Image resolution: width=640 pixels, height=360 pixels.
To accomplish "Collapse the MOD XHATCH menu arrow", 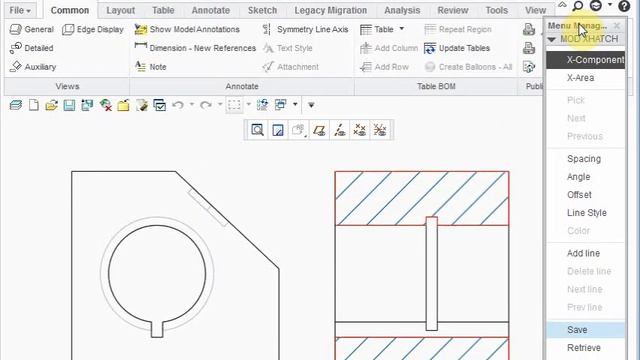I will click(552, 40).
